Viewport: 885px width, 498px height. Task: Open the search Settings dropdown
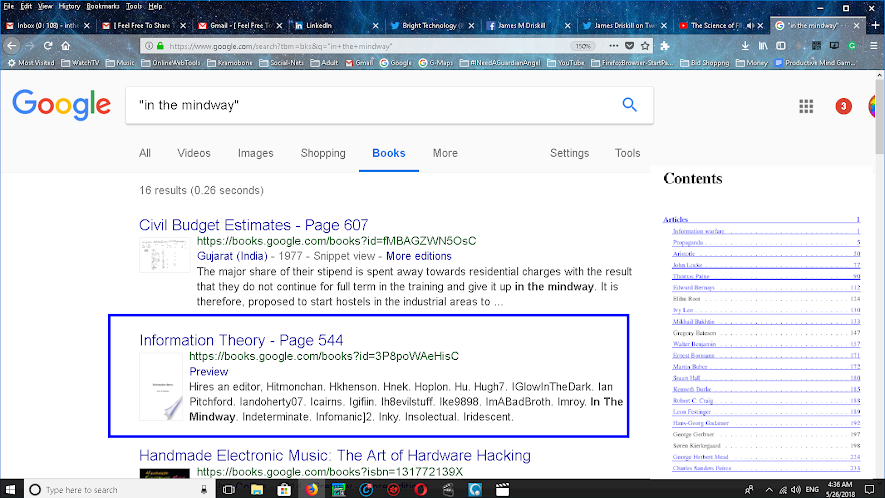[569, 153]
